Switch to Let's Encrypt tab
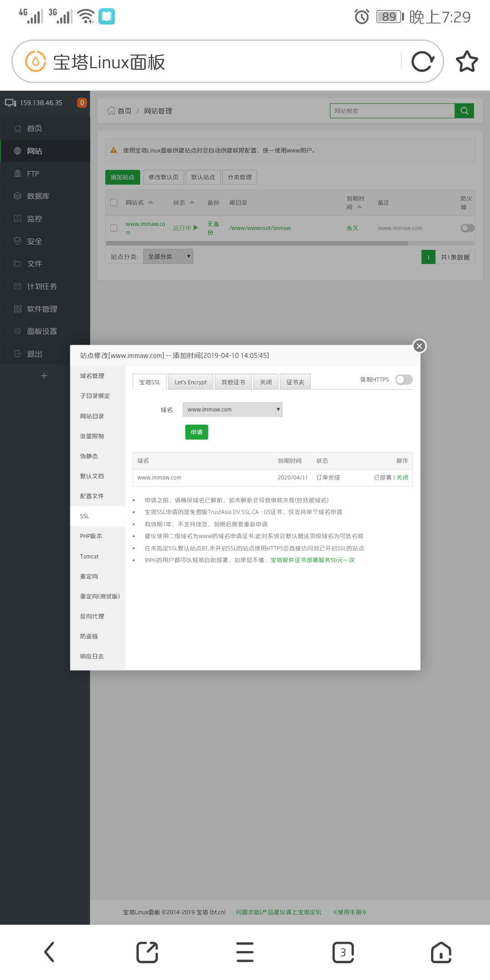The image size is (490, 980). coord(191,382)
